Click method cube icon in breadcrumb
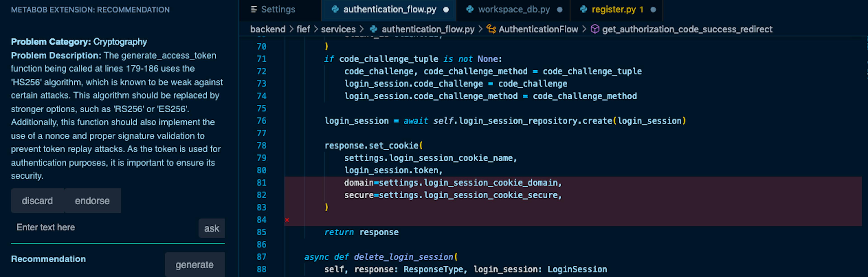Screen dimensions: 868x277 (595, 29)
